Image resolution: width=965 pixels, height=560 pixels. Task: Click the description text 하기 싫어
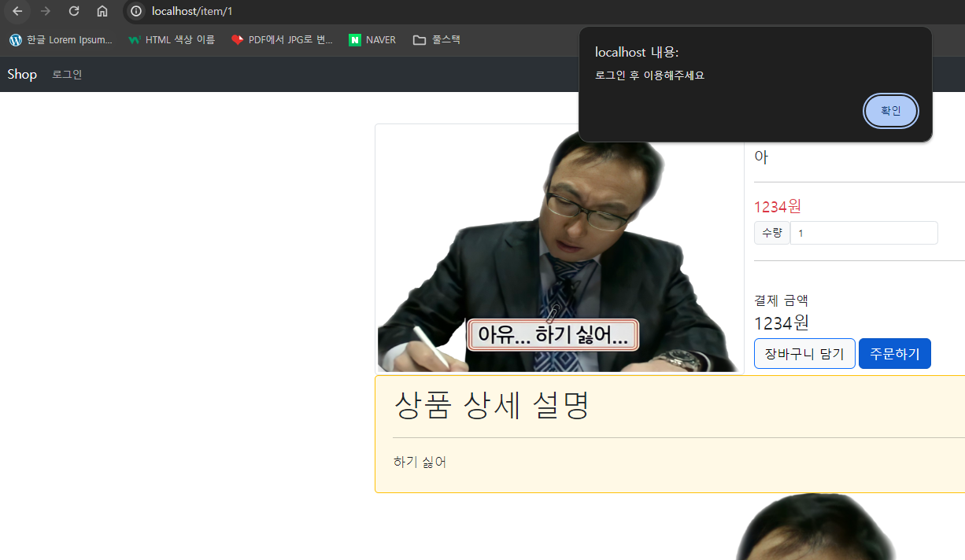coord(420,462)
